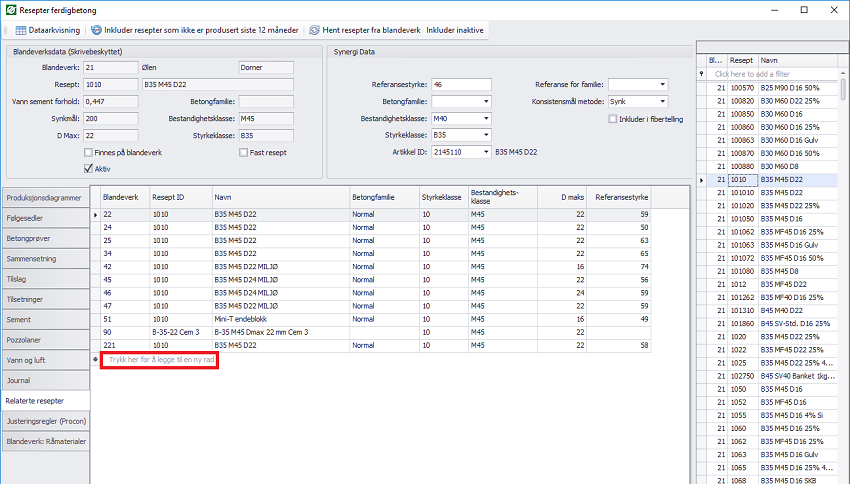The image size is (850, 484).
Task: Tick the Fast resept checkbox
Action: point(243,152)
